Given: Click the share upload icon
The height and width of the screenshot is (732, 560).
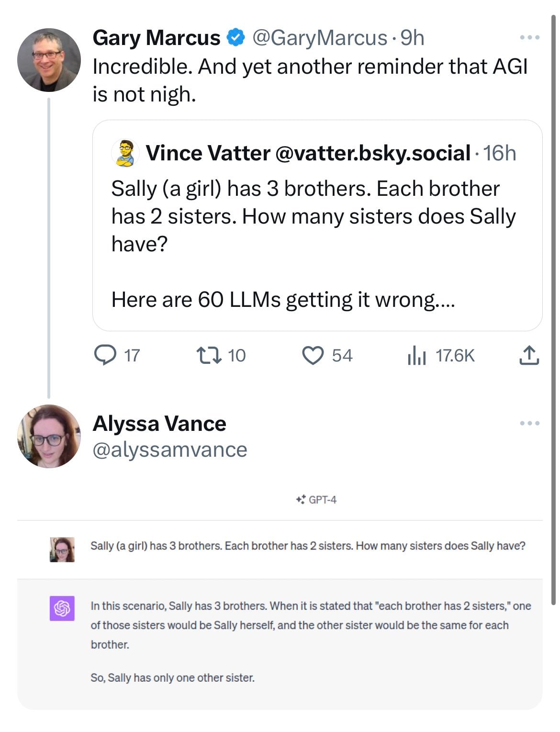Looking at the screenshot, I should (x=529, y=355).
